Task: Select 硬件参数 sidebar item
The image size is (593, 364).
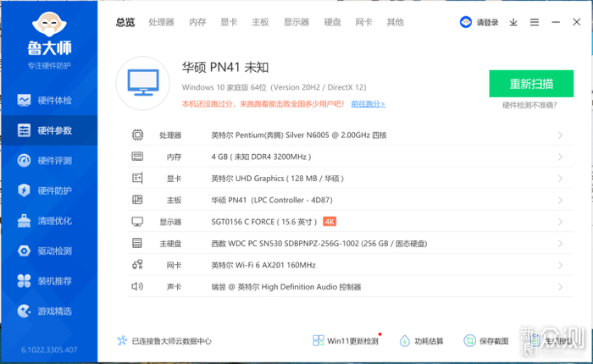Action: (x=49, y=130)
